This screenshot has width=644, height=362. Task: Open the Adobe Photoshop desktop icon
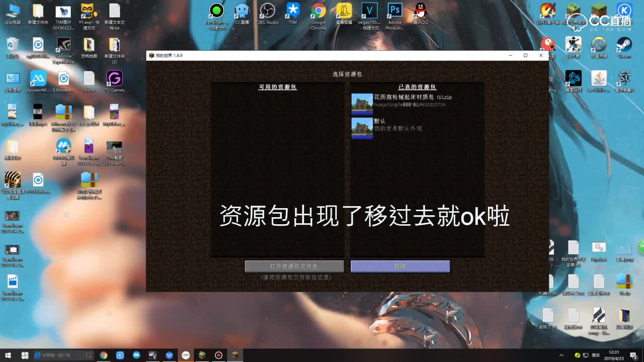[394, 16]
